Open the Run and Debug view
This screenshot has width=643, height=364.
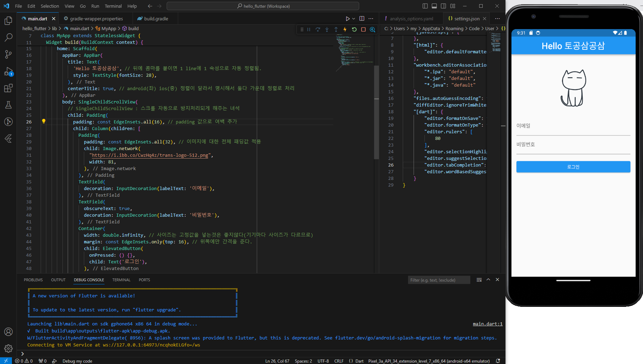8,72
